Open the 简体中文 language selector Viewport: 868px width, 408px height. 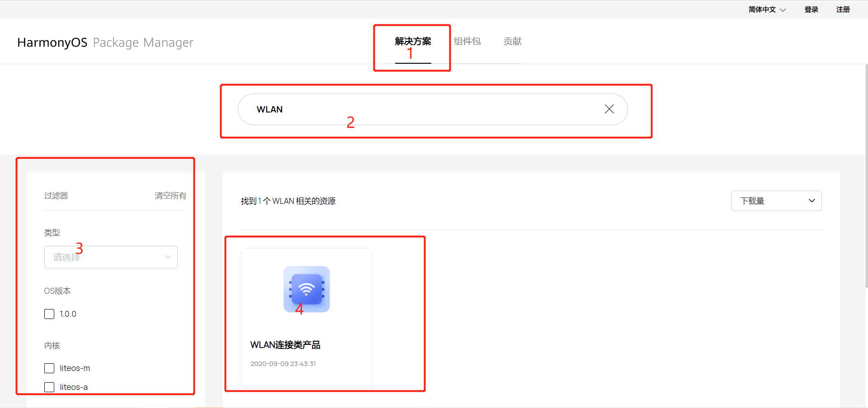(767, 9)
